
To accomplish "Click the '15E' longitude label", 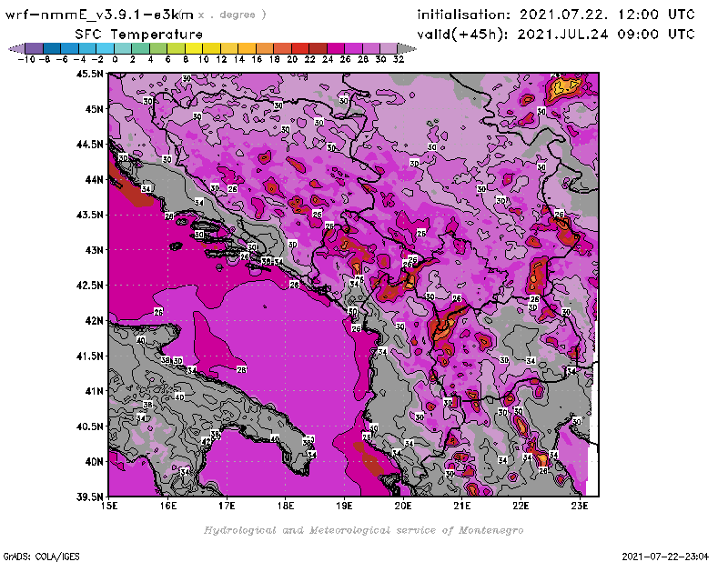I will (109, 506).
